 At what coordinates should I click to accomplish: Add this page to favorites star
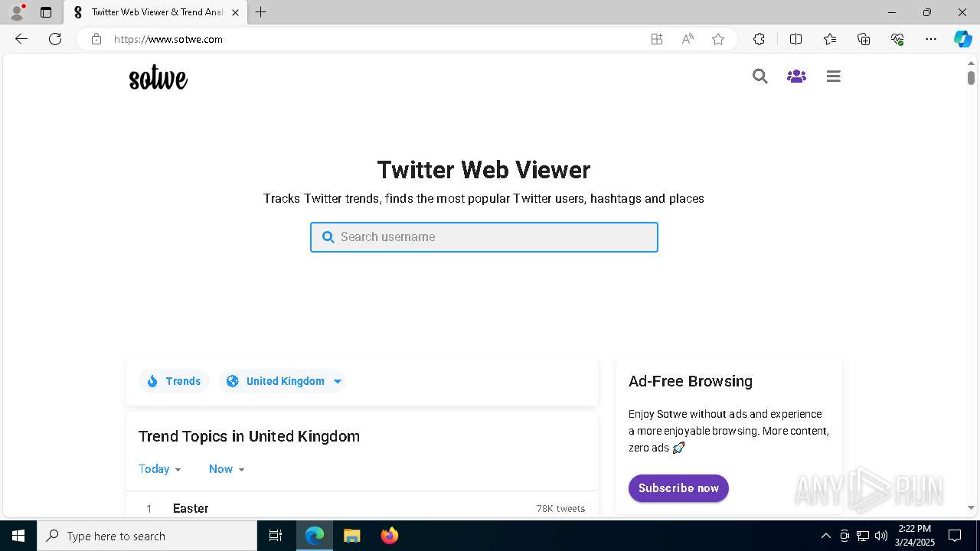click(x=718, y=39)
